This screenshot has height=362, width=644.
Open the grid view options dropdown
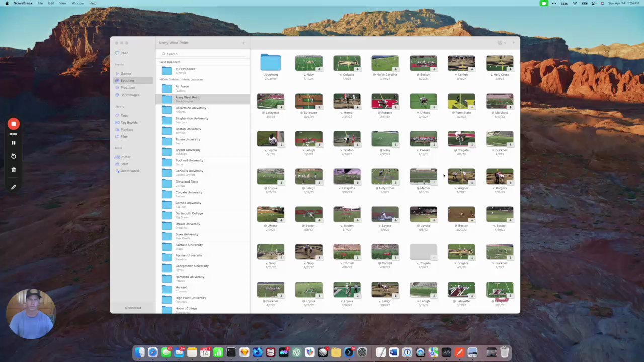(502, 43)
